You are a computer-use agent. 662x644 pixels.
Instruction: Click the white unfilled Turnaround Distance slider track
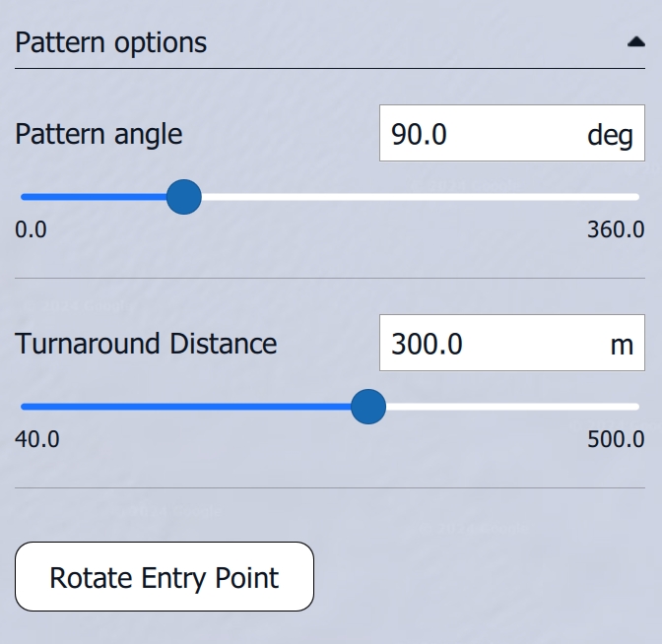coord(512,406)
